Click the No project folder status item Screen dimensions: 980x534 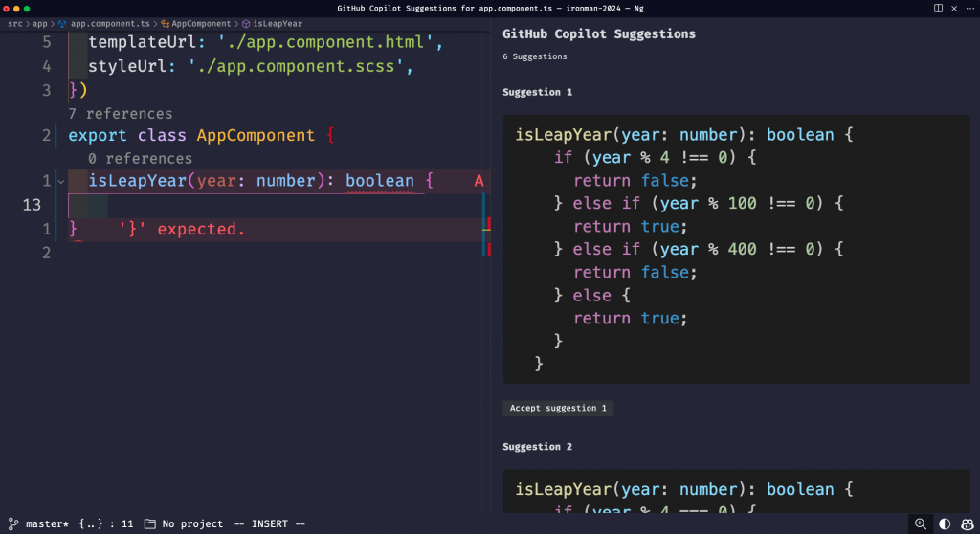184,524
